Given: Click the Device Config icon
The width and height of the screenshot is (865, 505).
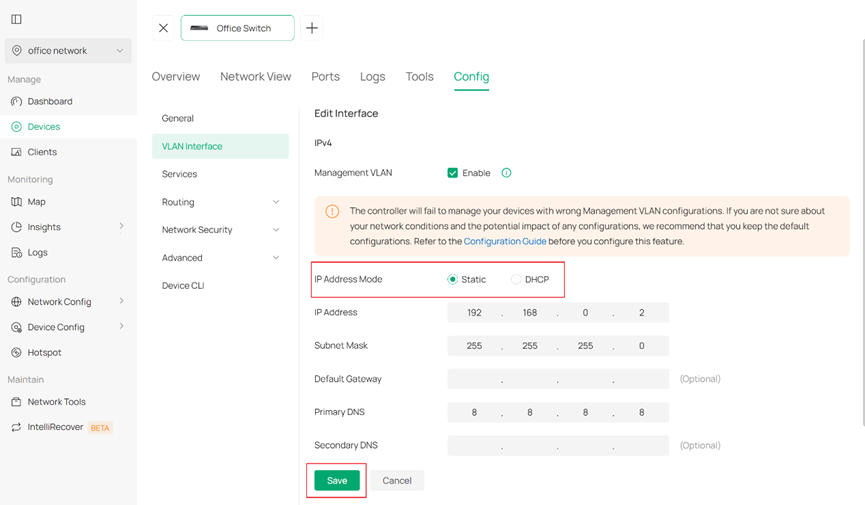Looking at the screenshot, I should pos(17,327).
